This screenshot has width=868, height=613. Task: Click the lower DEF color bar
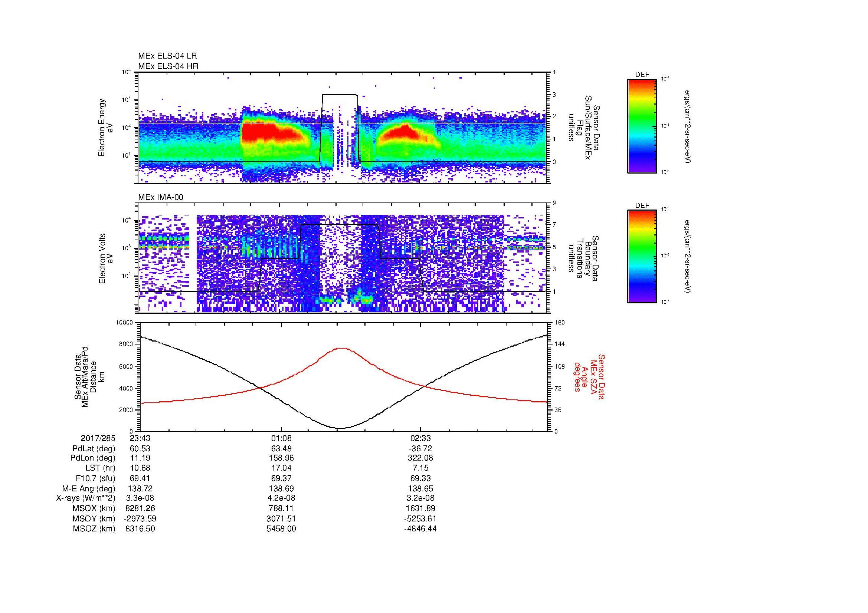point(642,257)
